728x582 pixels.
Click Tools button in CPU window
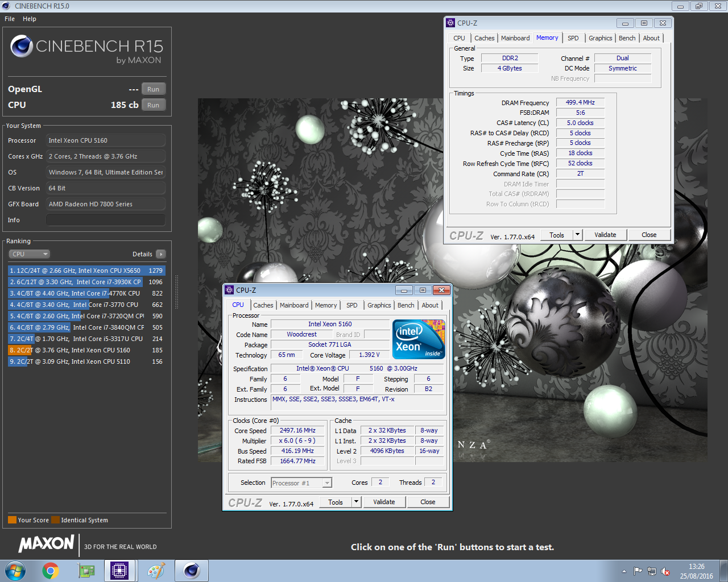336,502
